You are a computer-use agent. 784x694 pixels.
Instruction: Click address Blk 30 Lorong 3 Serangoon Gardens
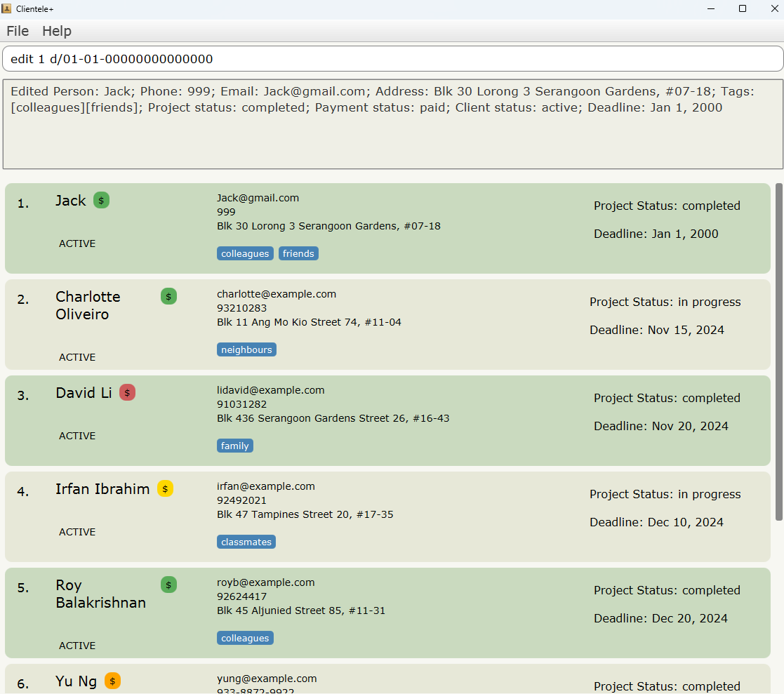pyautogui.click(x=328, y=226)
